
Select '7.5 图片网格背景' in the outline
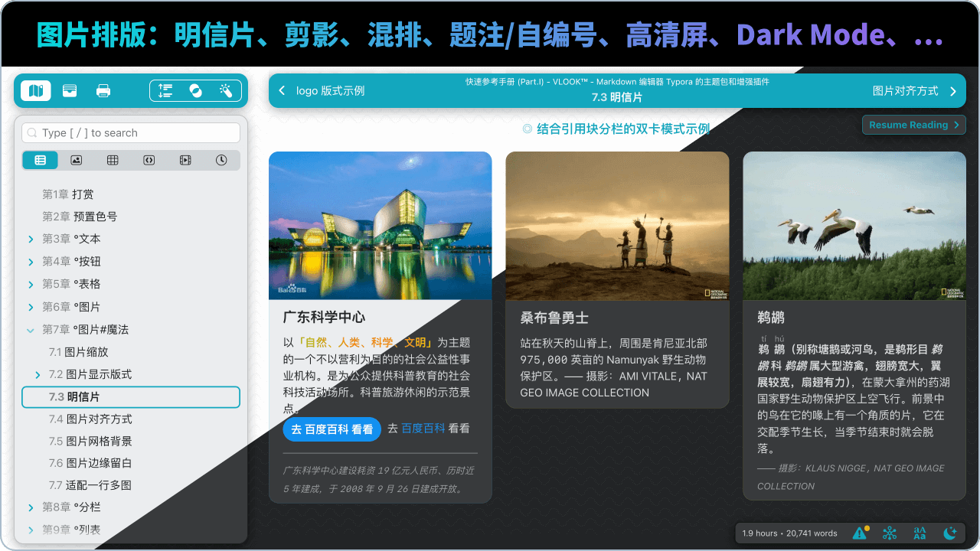tap(90, 442)
